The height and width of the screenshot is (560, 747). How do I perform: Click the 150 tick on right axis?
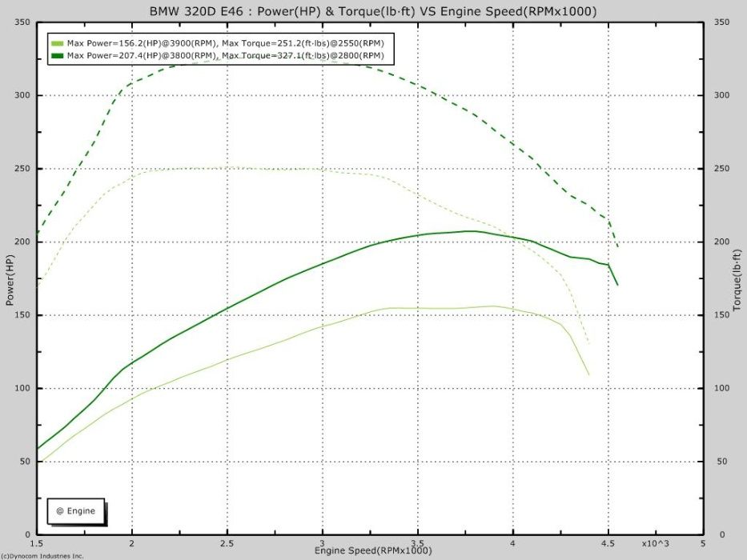pyautogui.click(x=721, y=315)
